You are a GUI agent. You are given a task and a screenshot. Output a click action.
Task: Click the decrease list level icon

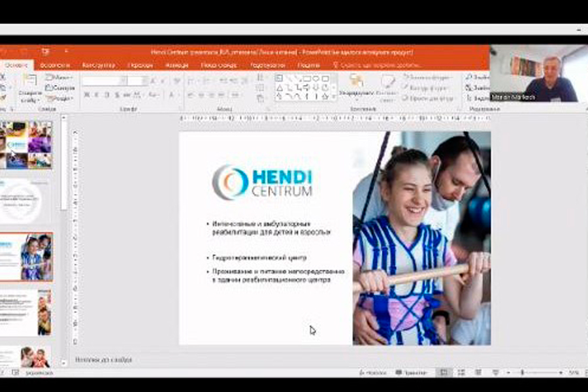coord(223,80)
